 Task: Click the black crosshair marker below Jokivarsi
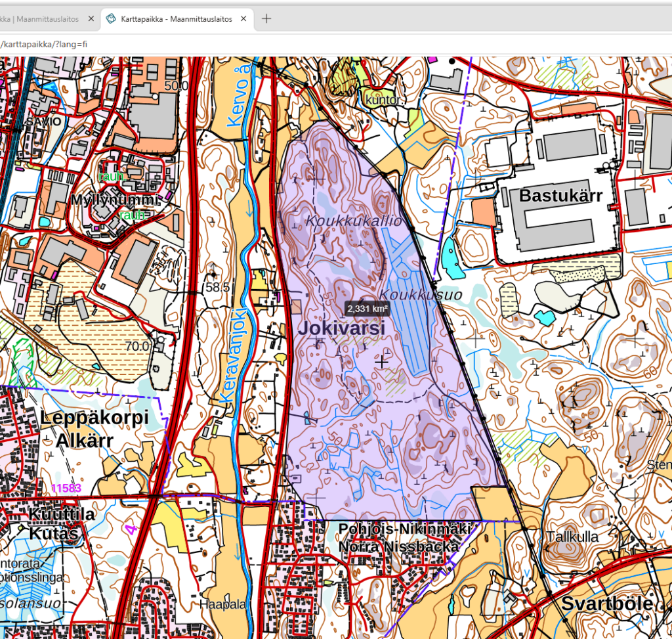(381, 361)
